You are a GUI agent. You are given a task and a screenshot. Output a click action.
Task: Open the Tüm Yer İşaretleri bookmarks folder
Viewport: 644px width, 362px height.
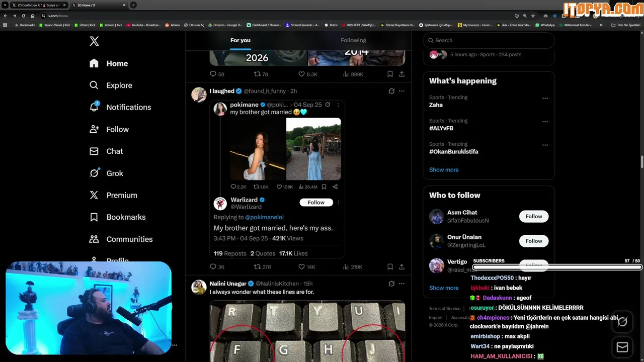pos(625,25)
